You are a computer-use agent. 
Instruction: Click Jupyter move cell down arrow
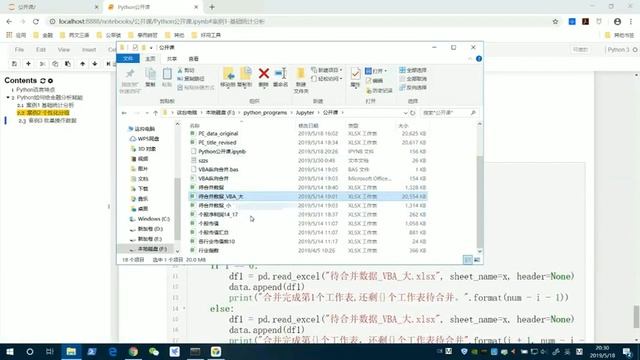coord(95,64)
